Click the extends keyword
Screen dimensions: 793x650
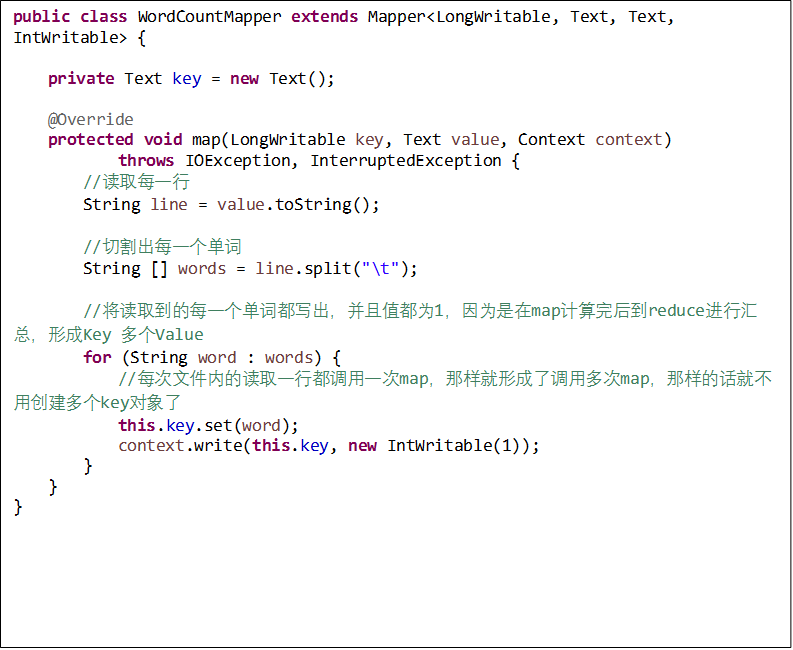pyautogui.click(x=325, y=17)
